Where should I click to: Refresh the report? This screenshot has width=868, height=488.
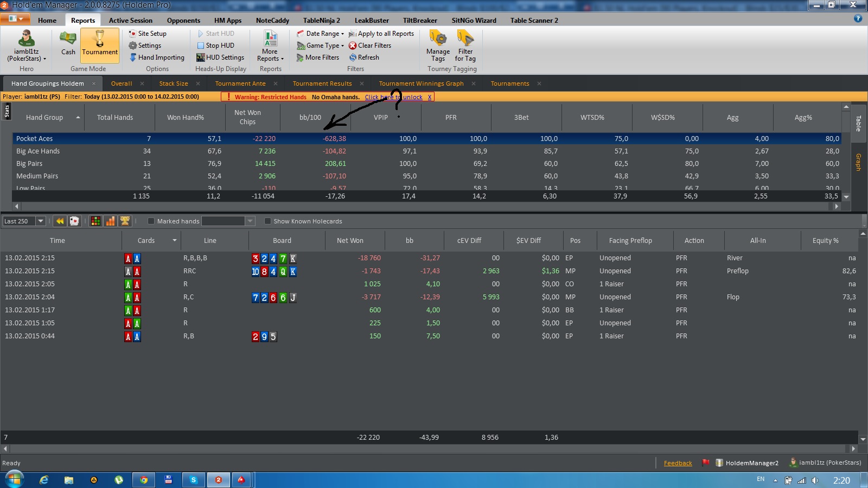(x=364, y=57)
